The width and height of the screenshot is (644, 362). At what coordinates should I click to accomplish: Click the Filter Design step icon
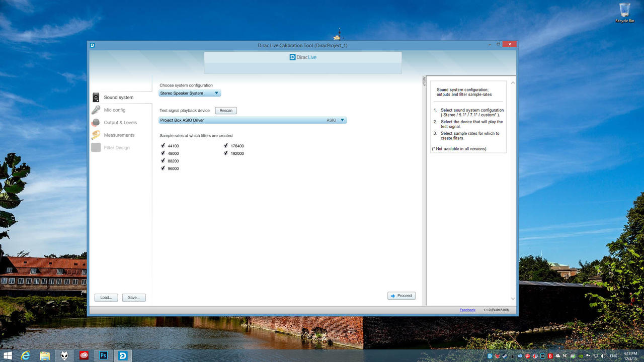[96, 148]
